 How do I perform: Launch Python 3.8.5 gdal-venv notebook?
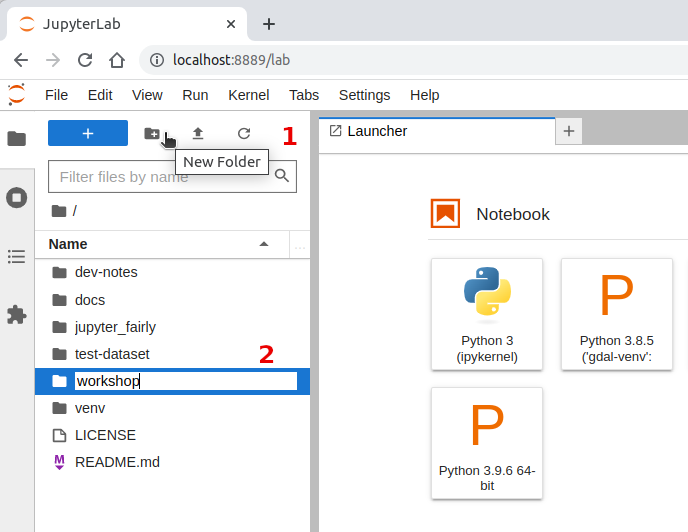[x=617, y=314]
